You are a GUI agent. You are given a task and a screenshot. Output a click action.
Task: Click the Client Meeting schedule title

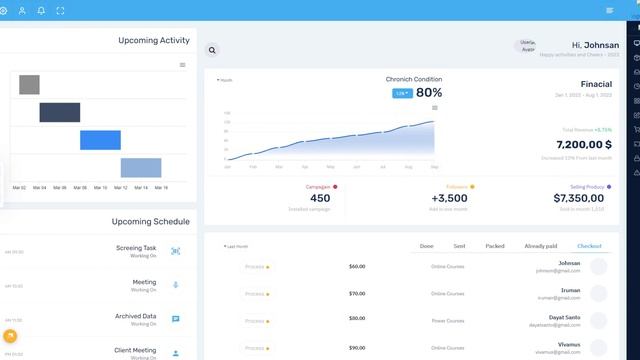[135, 350]
